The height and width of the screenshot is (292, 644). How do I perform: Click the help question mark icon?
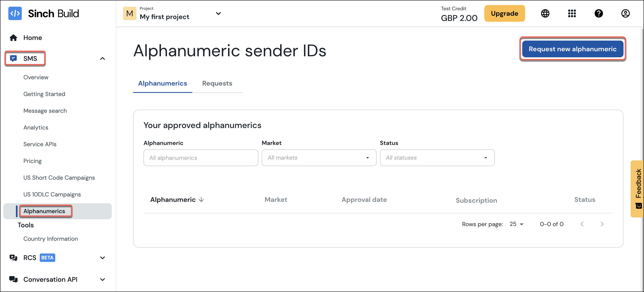pyautogui.click(x=599, y=14)
